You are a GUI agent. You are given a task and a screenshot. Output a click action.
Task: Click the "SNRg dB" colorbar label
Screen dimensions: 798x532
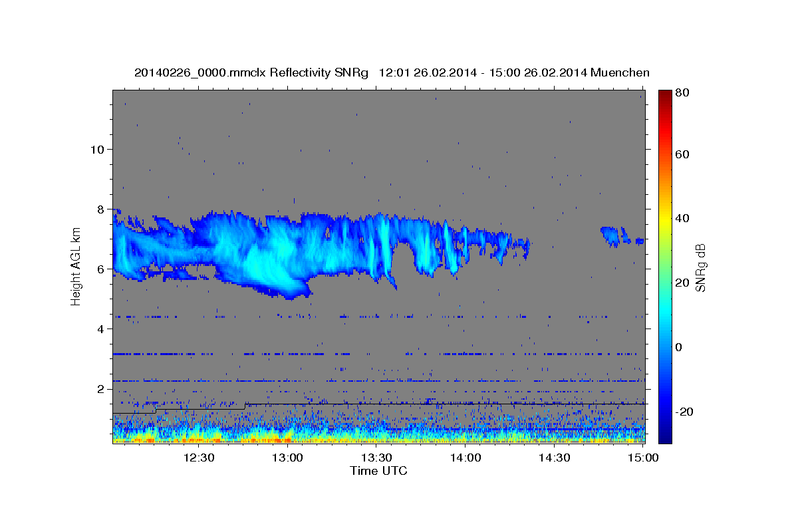pyautogui.click(x=700, y=267)
